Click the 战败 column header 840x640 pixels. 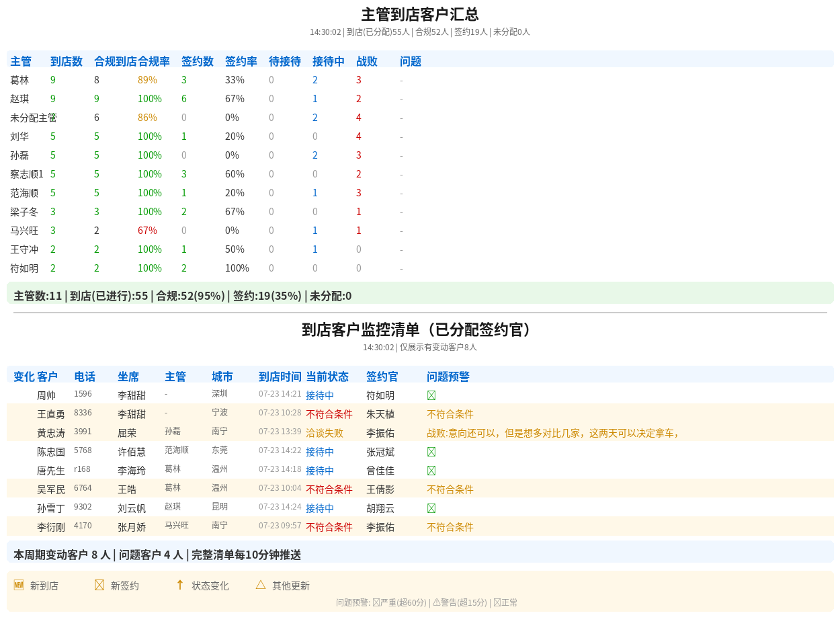click(x=367, y=61)
